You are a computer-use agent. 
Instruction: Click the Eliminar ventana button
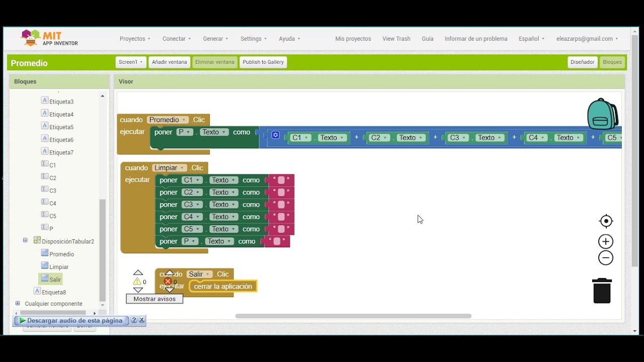pos(215,62)
